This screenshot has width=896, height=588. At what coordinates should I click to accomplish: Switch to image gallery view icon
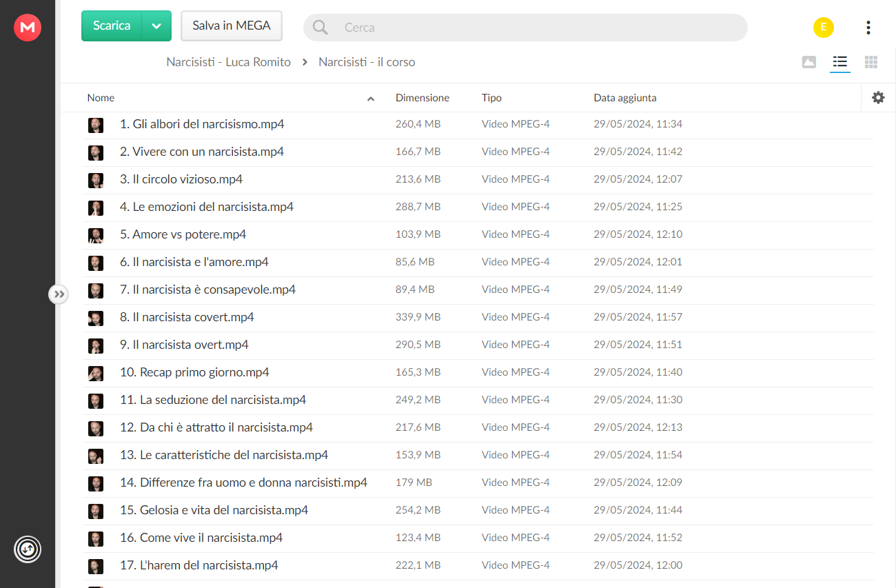809,62
